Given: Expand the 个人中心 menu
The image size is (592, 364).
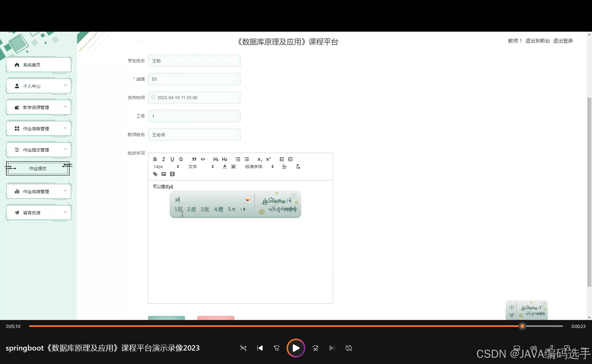Looking at the screenshot, I should click(x=39, y=86).
